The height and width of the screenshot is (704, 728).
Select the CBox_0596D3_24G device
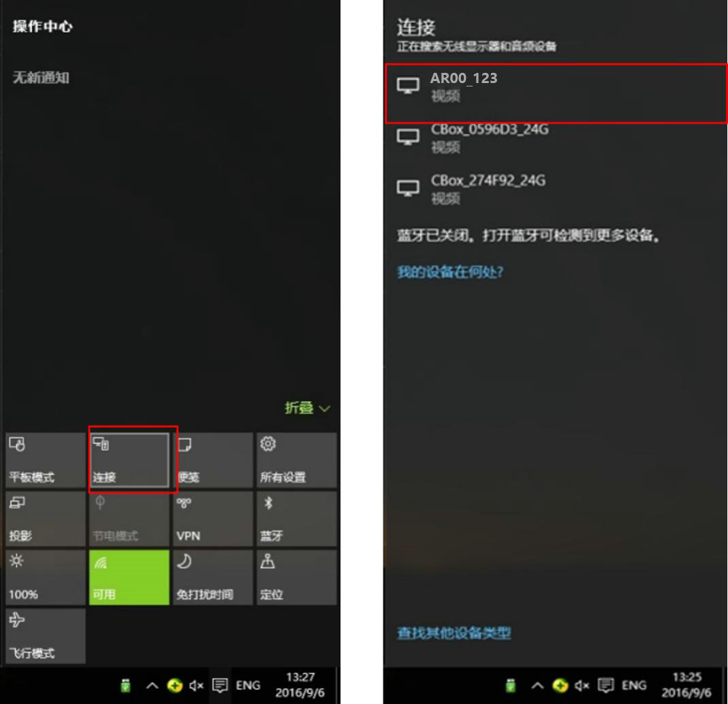tap(556, 138)
